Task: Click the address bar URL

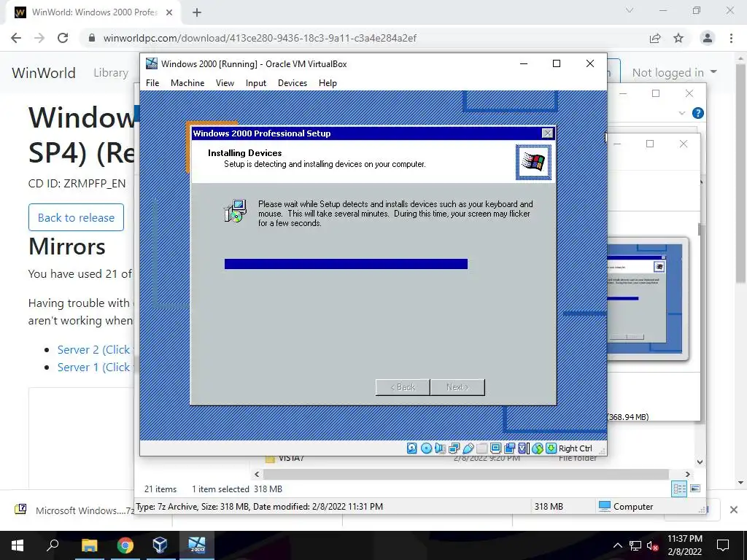Action: (260, 38)
